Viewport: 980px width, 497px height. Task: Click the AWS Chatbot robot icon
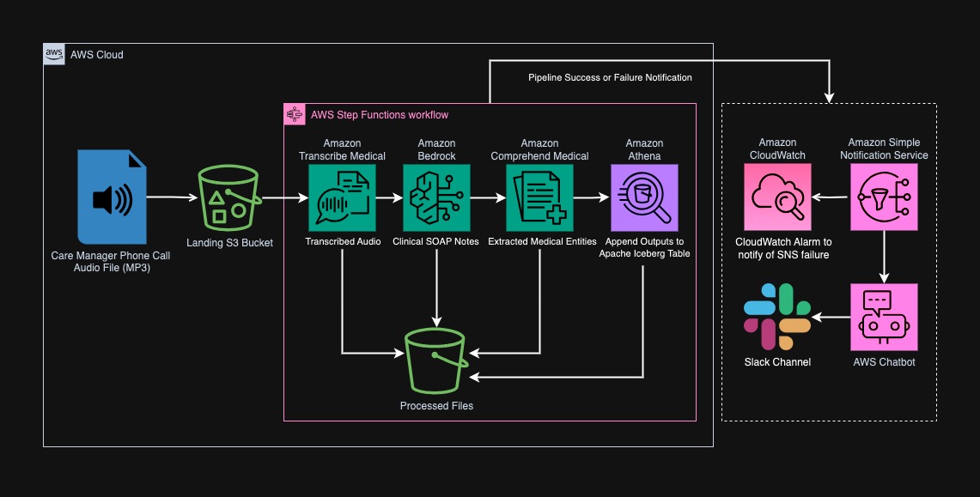[x=884, y=317]
